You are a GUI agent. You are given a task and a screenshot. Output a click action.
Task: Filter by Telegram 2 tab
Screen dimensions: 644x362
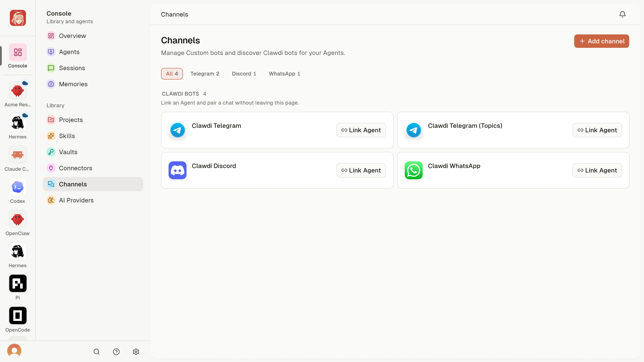pos(205,74)
